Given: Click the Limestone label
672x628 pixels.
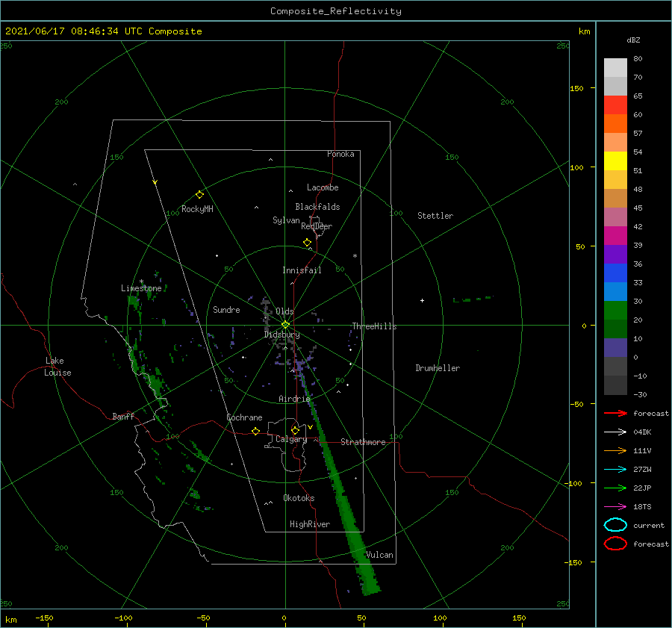Looking at the screenshot, I should 141,288.
